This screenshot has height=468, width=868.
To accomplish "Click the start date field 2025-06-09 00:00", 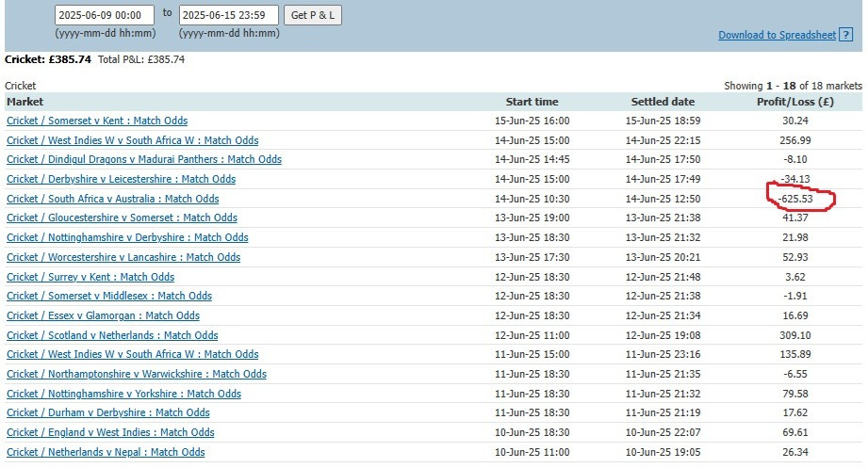I will pyautogui.click(x=105, y=15).
